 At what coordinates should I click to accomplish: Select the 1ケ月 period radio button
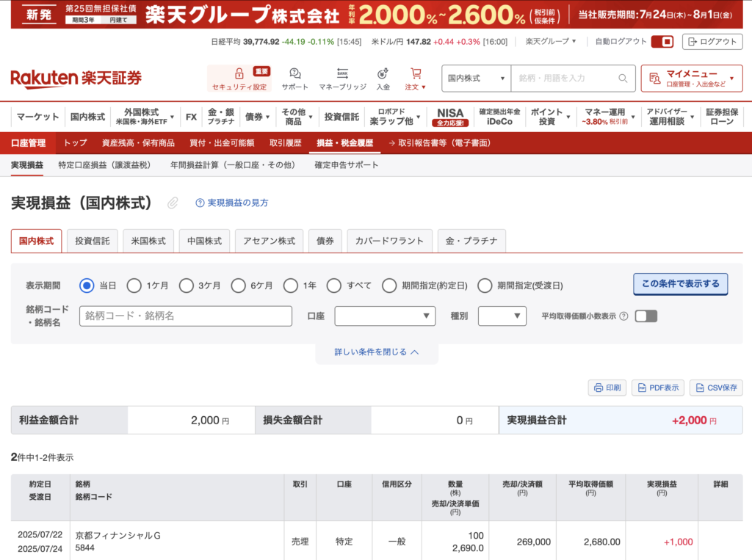pos(134,286)
